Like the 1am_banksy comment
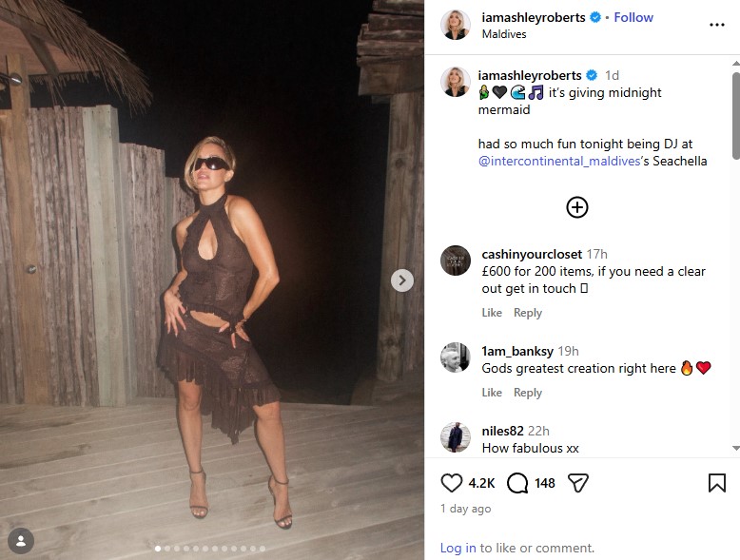 point(492,393)
